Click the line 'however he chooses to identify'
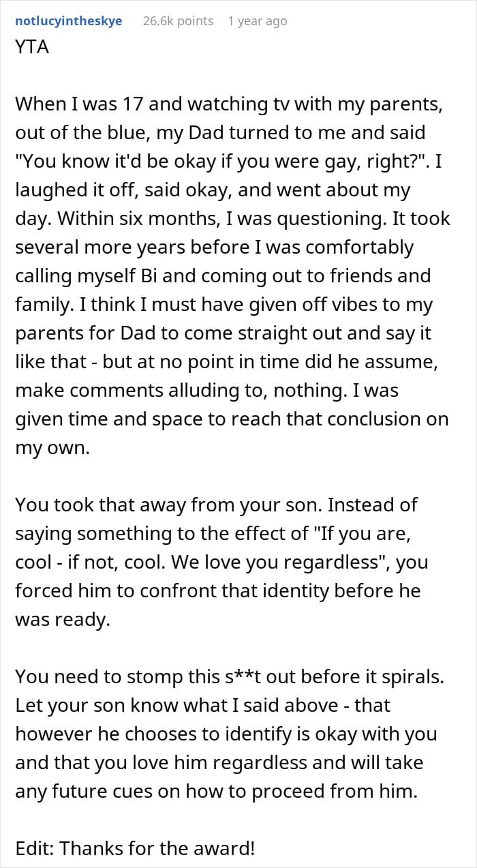 pyautogui.click(x=226, y=734)
